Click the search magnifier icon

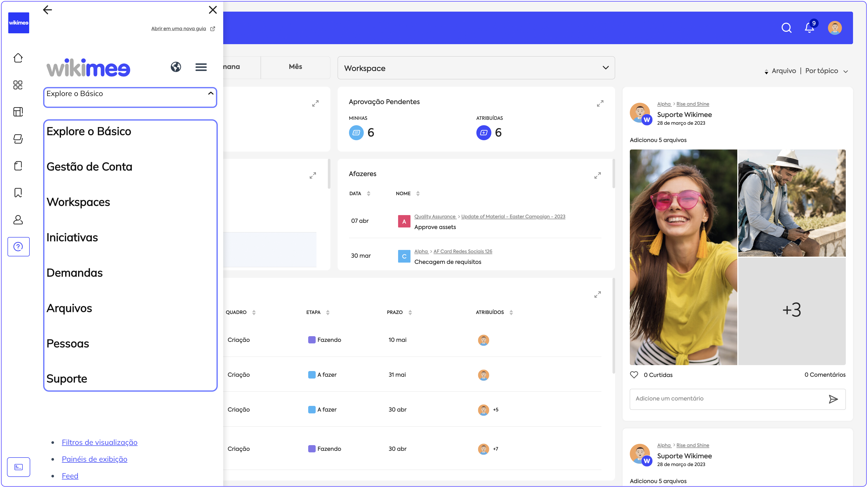(x=786, y=28)
